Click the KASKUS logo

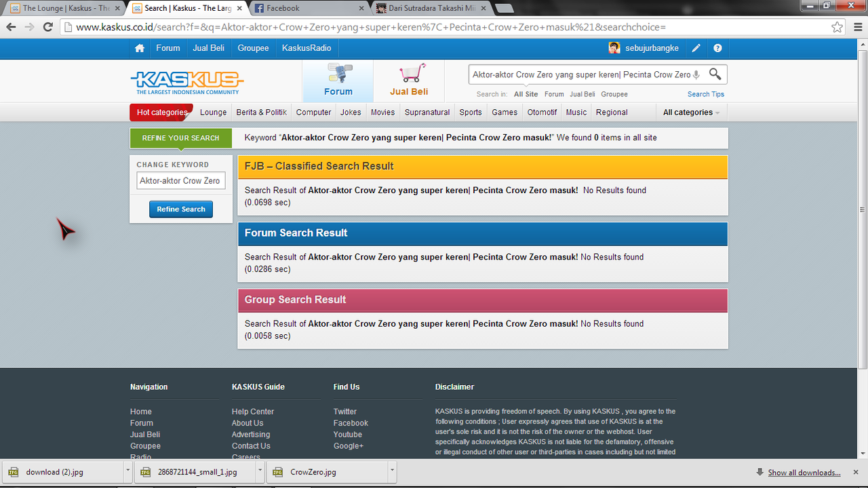pyautogui.click(x=187, y=83)
